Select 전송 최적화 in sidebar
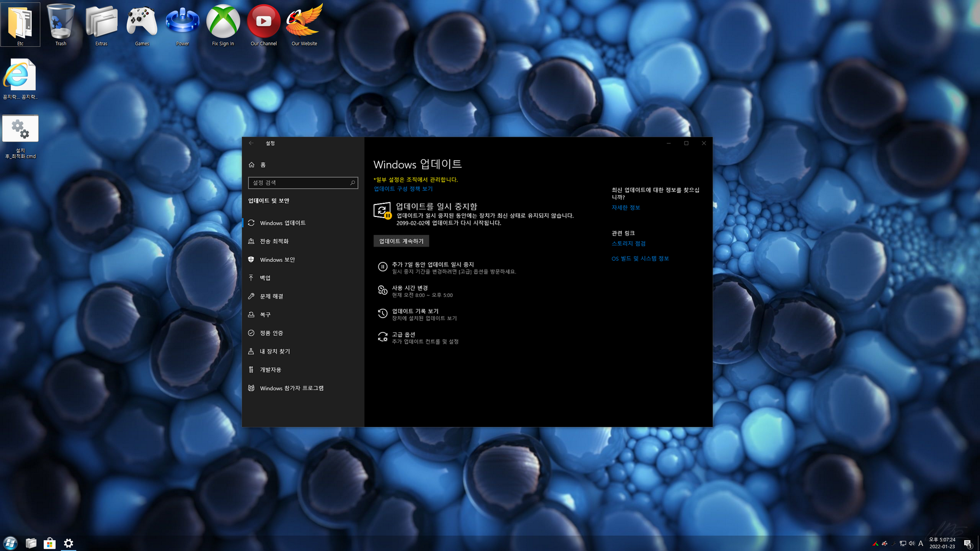980x551 pixels. click(x=303, y=241)
